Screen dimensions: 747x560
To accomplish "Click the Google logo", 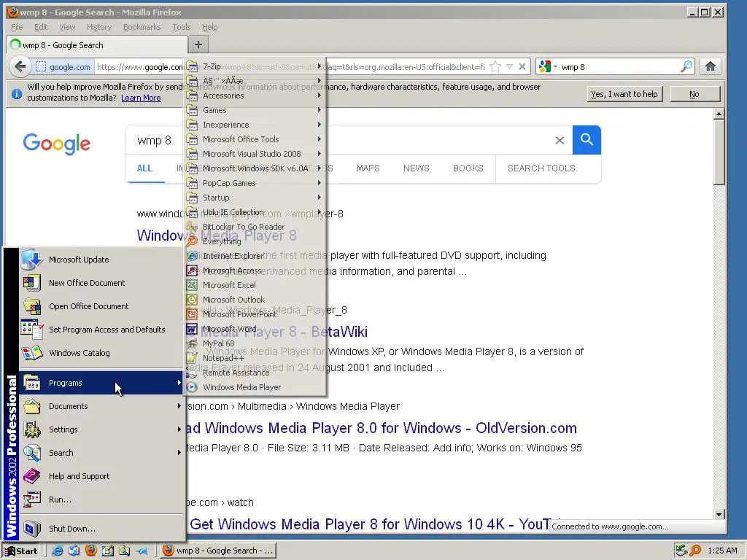I will 57,144.
